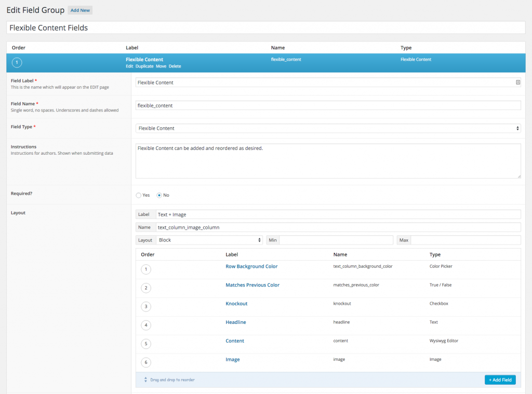Select Yes for Required

pyautogui.click(x=138, y=195)
